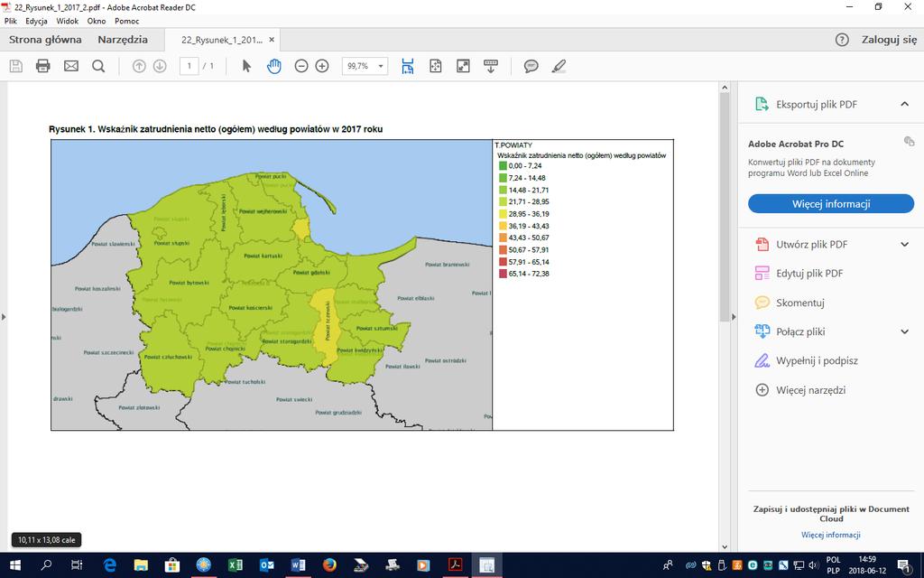Expand Połącz pliki options
Screen dimensions: 924x578
[x=904, y=331]
